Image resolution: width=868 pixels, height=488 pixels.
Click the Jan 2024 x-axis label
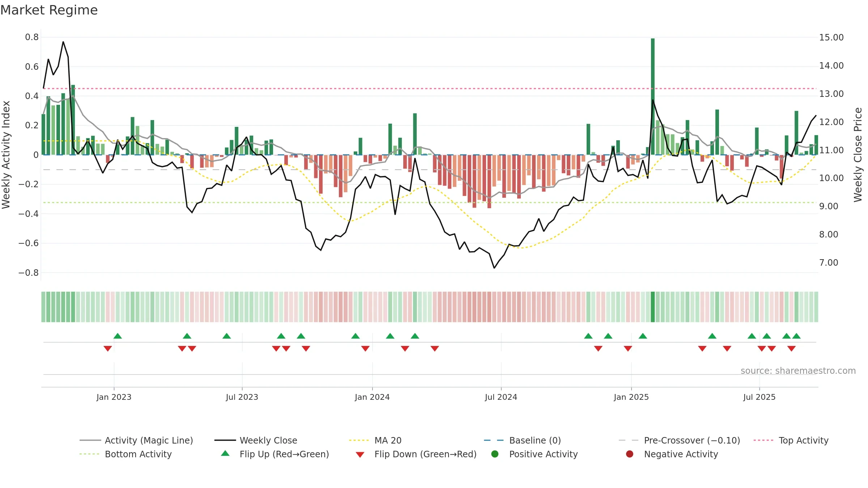coord(372,397)
